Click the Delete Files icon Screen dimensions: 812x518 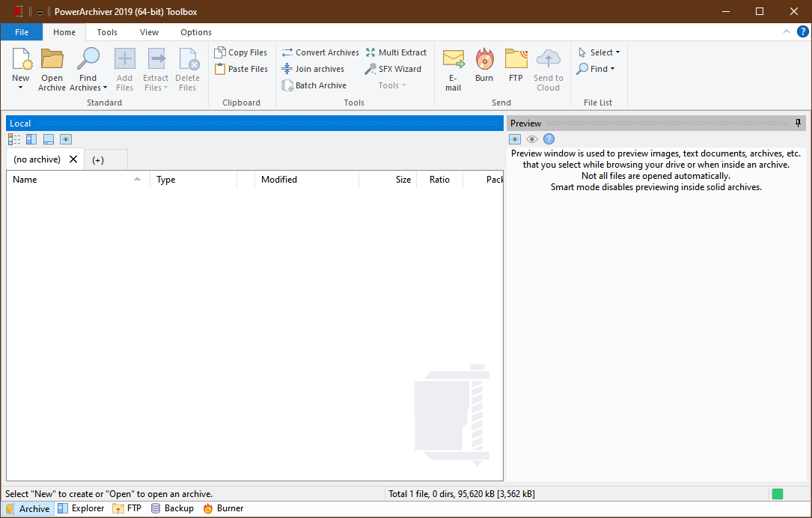click(x=189, y=59)
